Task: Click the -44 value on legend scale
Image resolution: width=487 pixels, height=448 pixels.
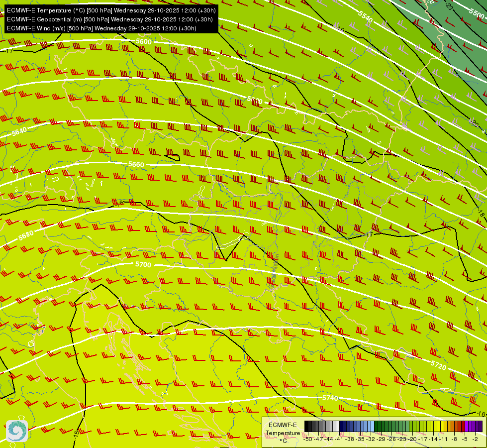Action: (x=329, y=439)
